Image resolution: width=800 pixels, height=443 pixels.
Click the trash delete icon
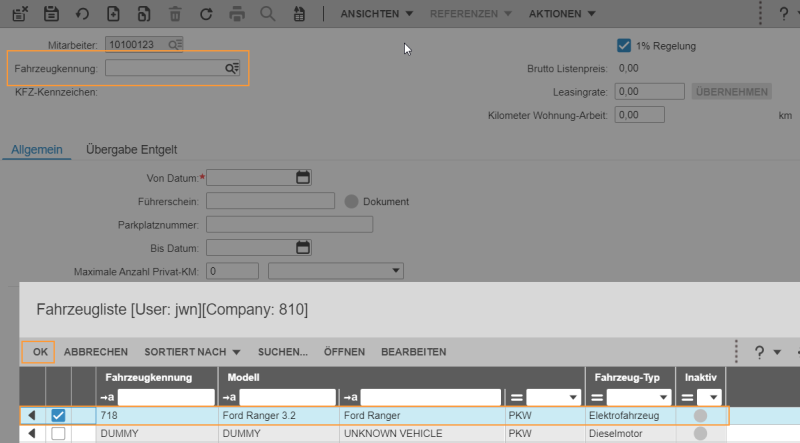click(x=175, y=14)
